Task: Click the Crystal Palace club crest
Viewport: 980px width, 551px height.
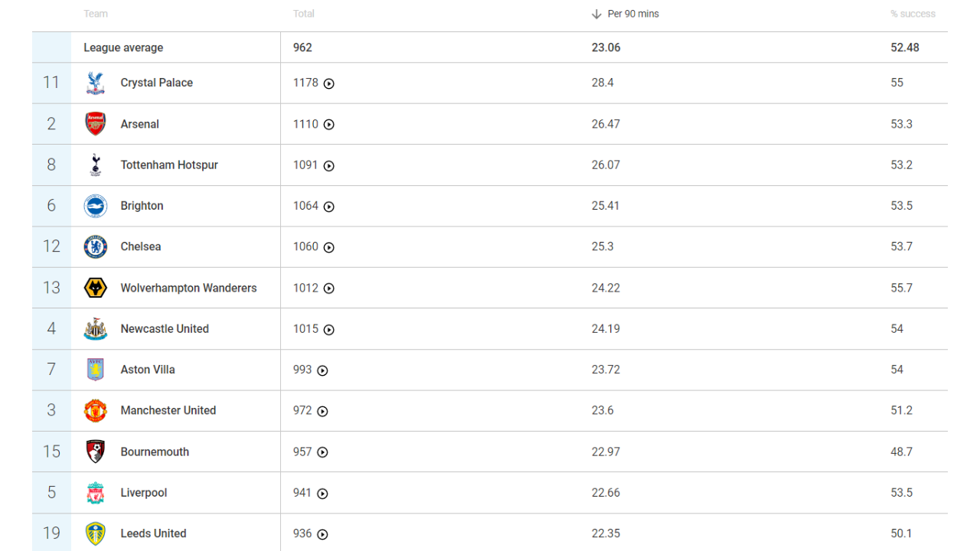Action: click(x=96, y=83)
